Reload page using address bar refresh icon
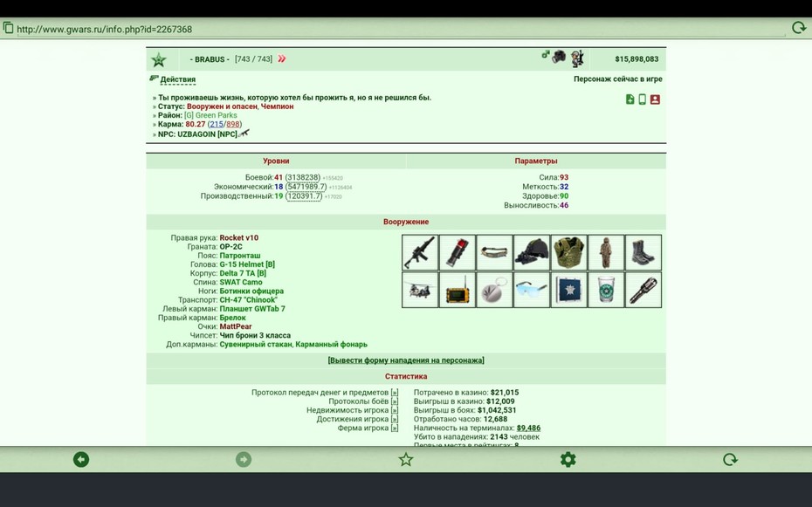The width and height of the screenshot is (812, 507). pyautogui.click(x=799, y=27)
